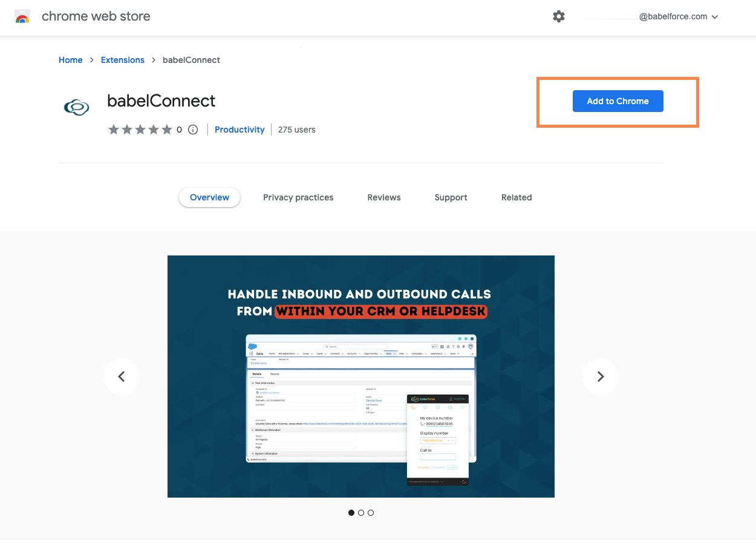The image size is (756, 543).
Task: Select the first carousel dot
Action: click(351, 513)
